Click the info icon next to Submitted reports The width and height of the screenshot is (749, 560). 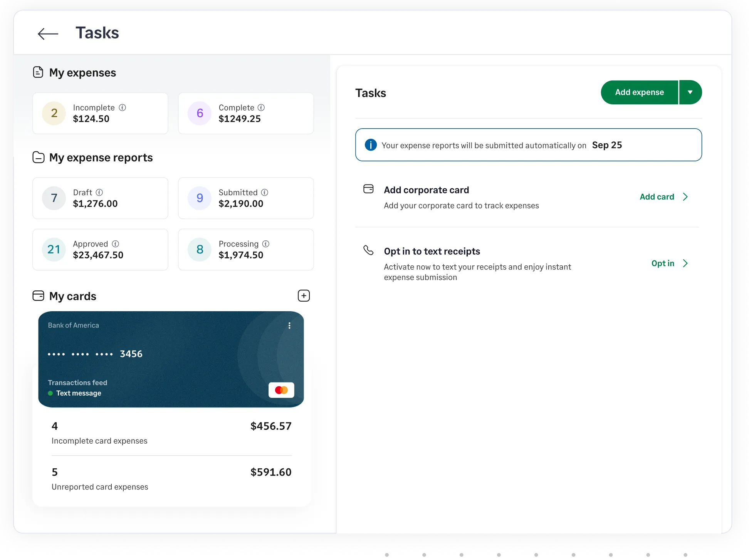click(x=264, y=192)
